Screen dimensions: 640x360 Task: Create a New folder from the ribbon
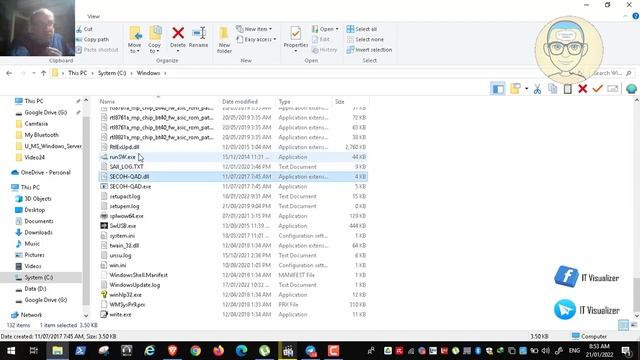tap(224, 40)
